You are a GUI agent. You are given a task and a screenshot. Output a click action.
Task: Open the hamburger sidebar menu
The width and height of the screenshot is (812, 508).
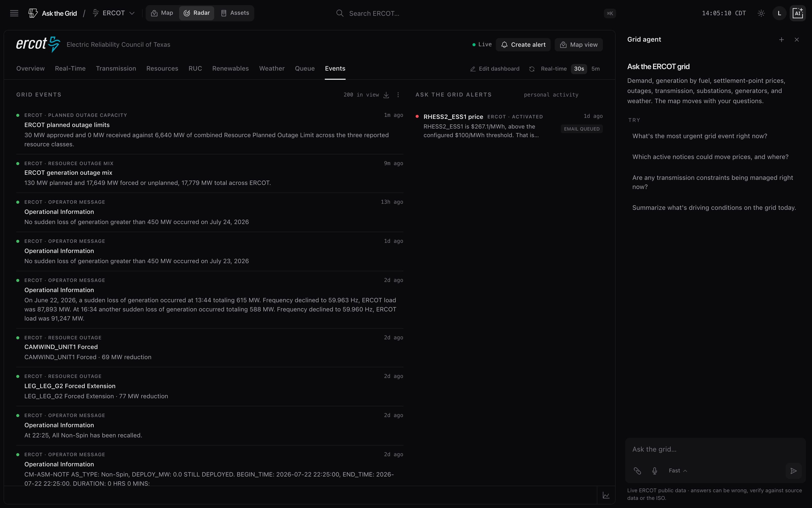coord(14,13)
